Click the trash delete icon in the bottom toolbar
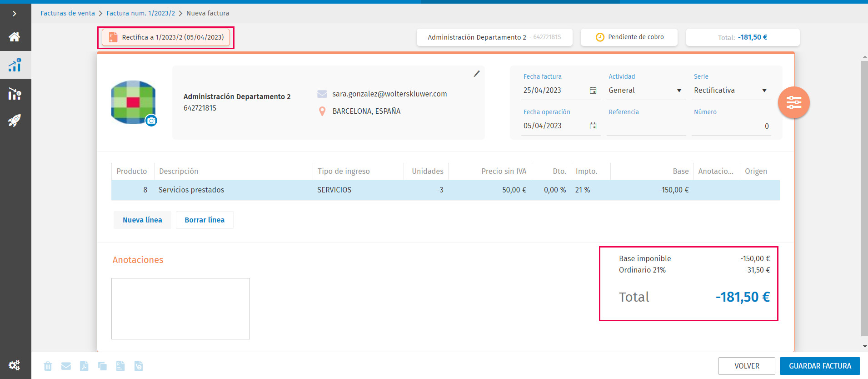The height and width of the screenshot is (379, 868). [x=48, y=366]
